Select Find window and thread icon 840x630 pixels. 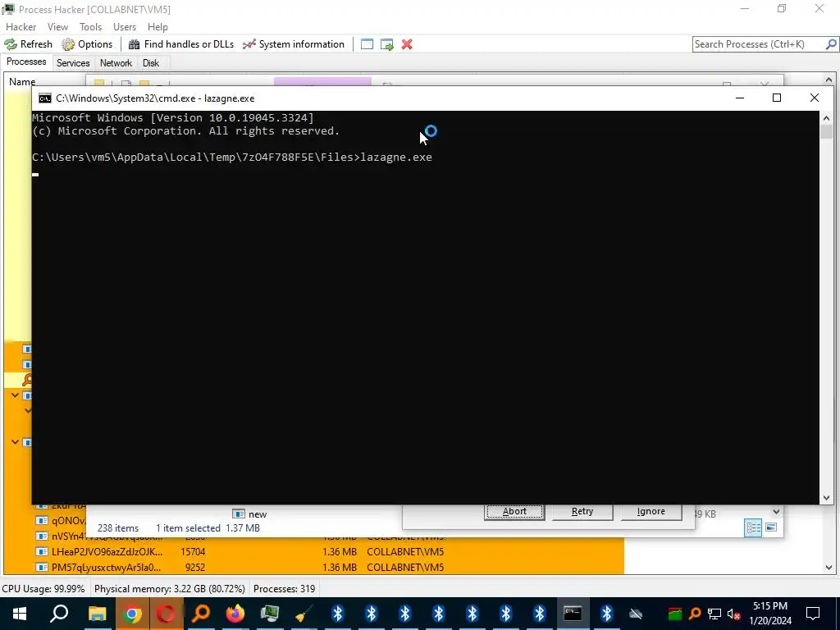pyautogui.click(x=387, y=44)
